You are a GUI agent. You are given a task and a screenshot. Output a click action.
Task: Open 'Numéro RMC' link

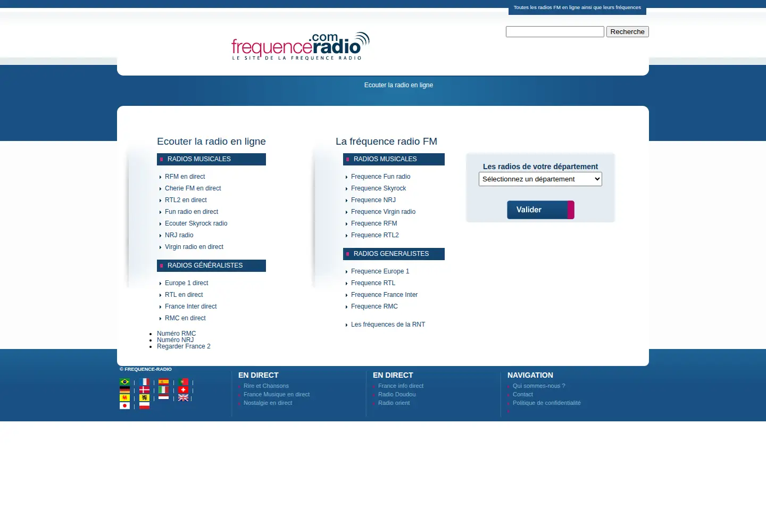point(176,334)
